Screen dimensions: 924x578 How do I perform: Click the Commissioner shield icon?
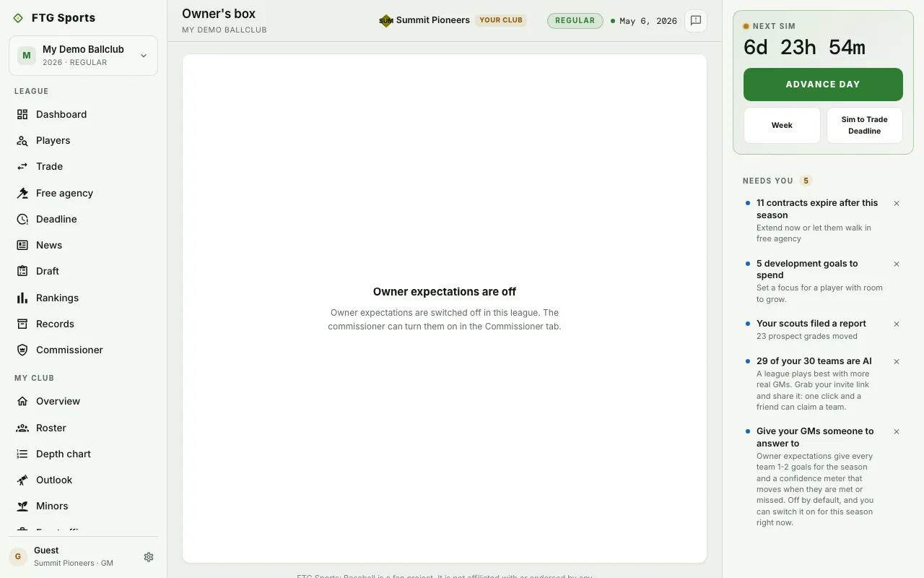point(22,350)
